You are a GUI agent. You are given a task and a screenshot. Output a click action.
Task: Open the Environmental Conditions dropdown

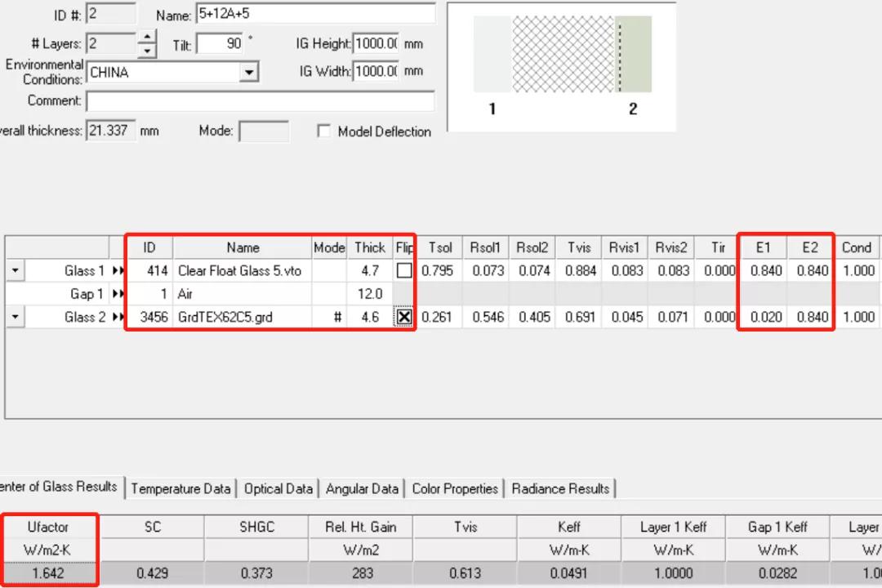pos(248,73)
